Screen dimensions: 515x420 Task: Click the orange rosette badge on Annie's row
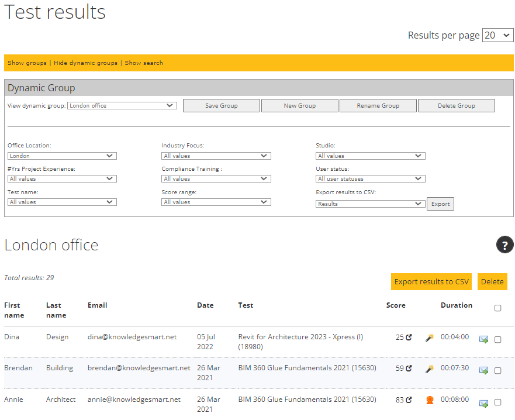(430, 400)
